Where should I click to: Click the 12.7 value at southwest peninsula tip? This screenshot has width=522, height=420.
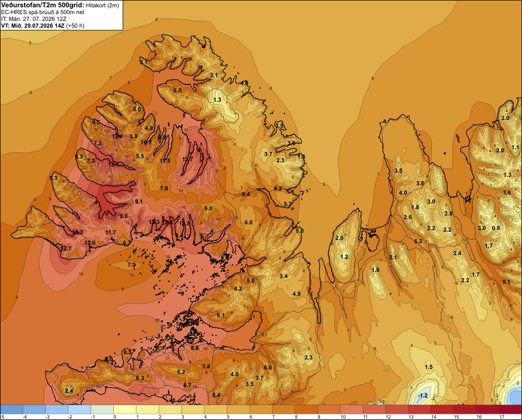(66, 248)
